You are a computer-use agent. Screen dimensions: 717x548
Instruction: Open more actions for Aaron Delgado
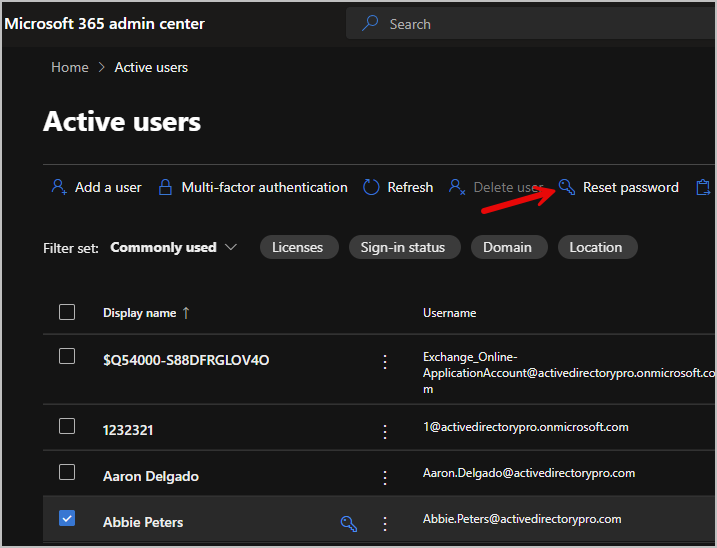[385, 477]
